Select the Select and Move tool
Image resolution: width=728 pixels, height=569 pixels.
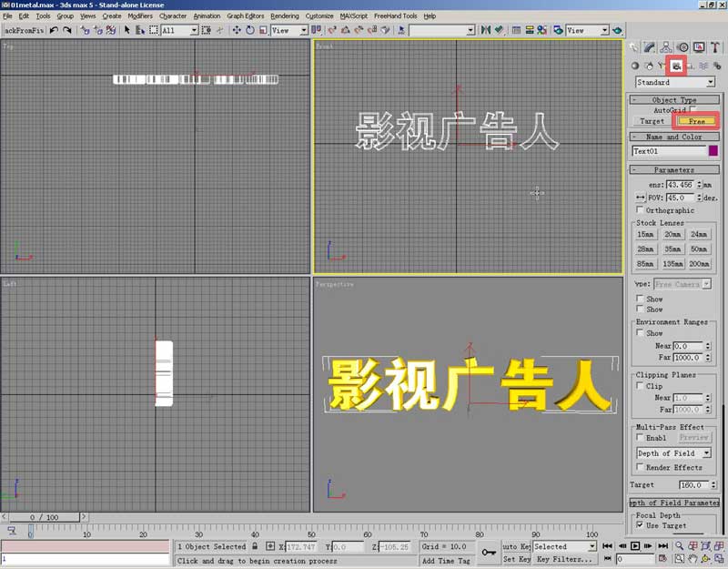237,30
